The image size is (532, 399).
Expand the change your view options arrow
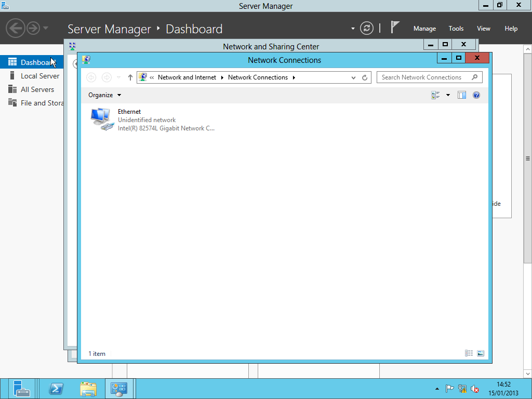point(448,95)
